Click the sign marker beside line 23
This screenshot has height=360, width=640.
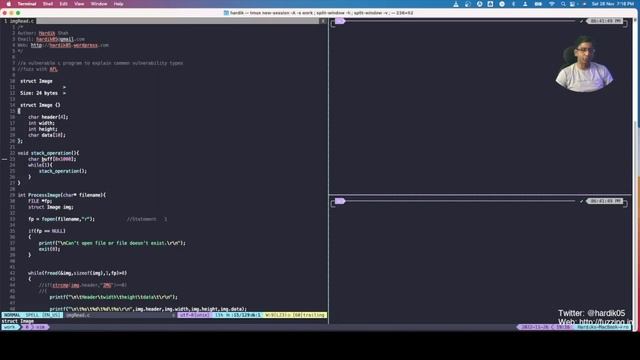tap(4, 159)
